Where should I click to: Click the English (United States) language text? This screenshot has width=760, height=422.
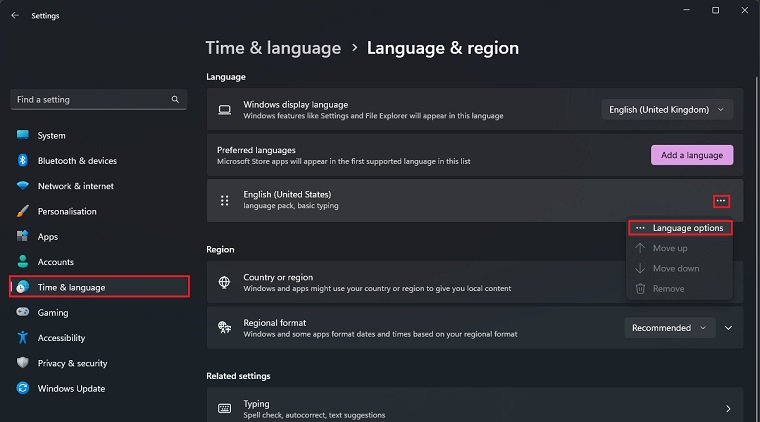click(287, 194)
